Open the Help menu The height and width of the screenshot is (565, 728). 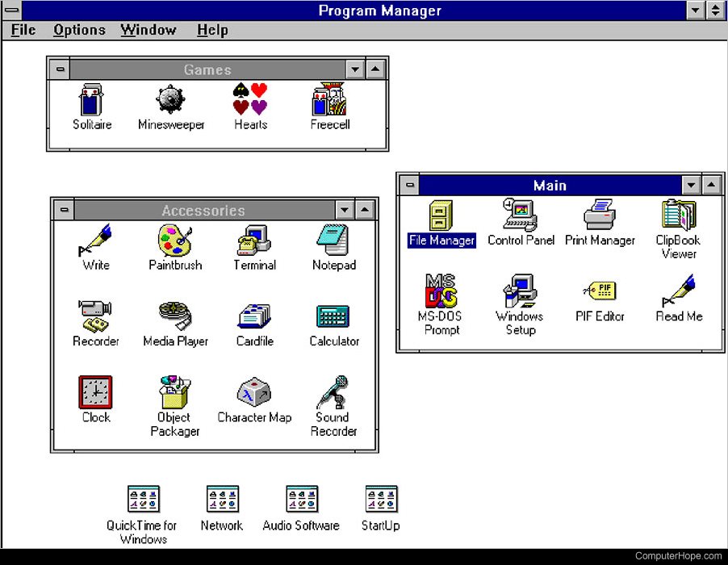[212, 30]
